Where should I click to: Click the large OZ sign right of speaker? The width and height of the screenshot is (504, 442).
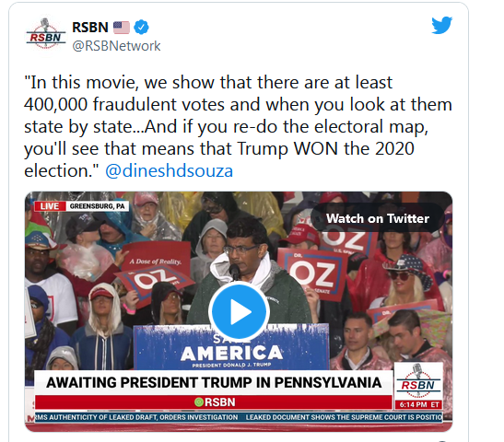coord(313,273)
